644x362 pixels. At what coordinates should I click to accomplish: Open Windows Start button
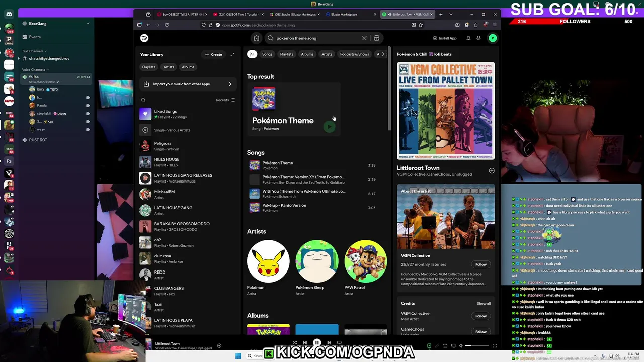pyautogui.click(x=238, y=356)
